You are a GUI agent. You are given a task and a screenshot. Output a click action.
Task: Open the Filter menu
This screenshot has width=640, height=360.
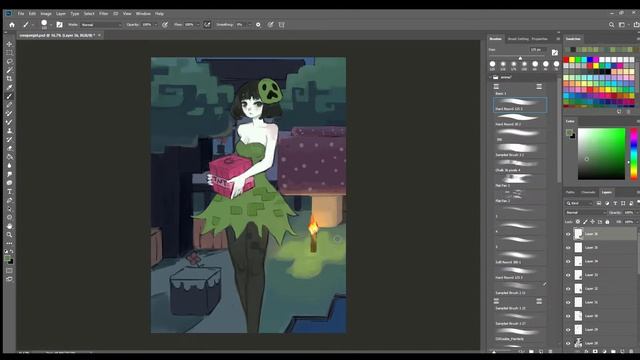coord(104,13)
